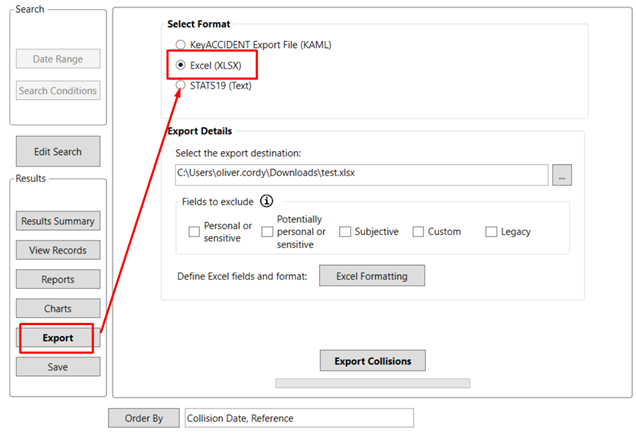
Task: Click the Order By button
Action: point(143,418)
